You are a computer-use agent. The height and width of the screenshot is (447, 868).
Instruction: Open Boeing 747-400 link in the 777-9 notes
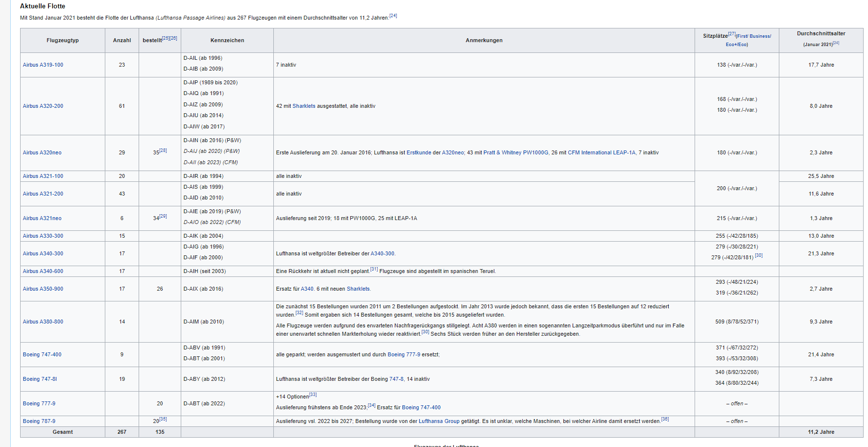(x=421, y=407)
